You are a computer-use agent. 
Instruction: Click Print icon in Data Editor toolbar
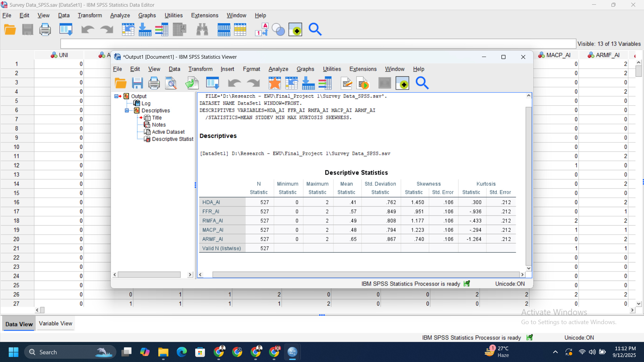coord(45,30)
